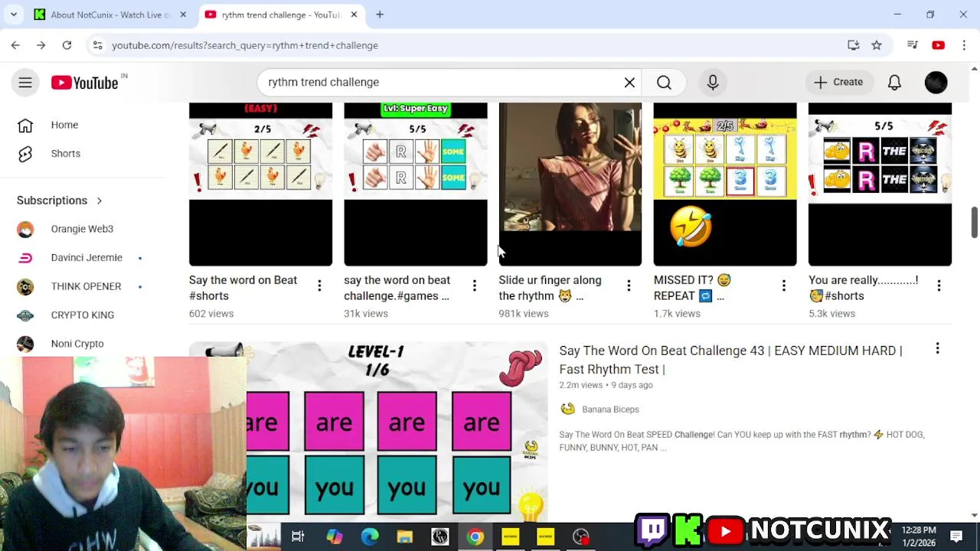
Task: Go back with the browser back arrow
Action: (15, 45)
